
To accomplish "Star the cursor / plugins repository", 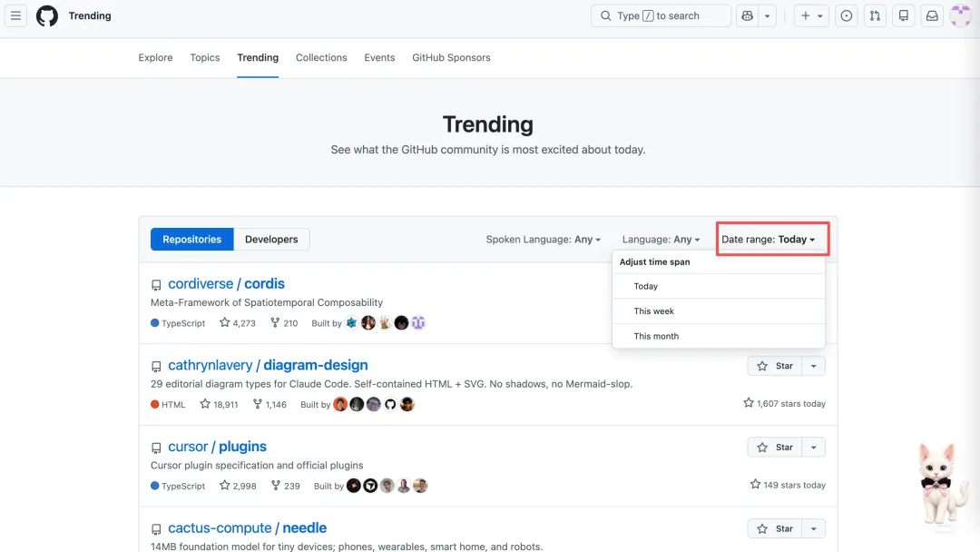I will tap(775, 447).
